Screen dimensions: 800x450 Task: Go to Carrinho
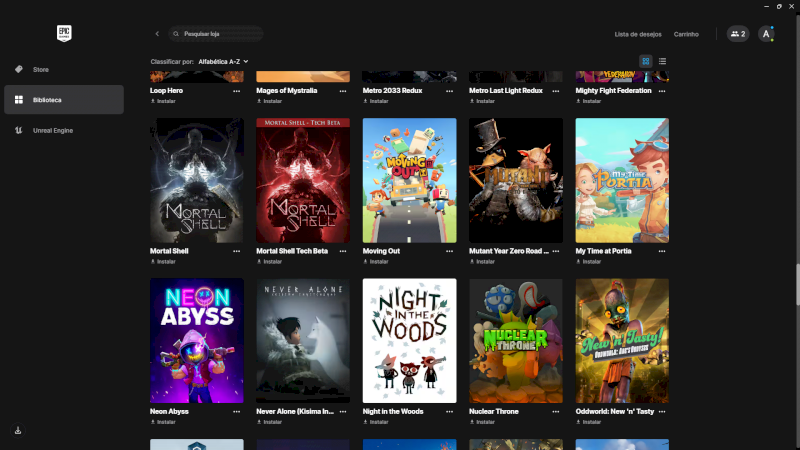[686, 34]
